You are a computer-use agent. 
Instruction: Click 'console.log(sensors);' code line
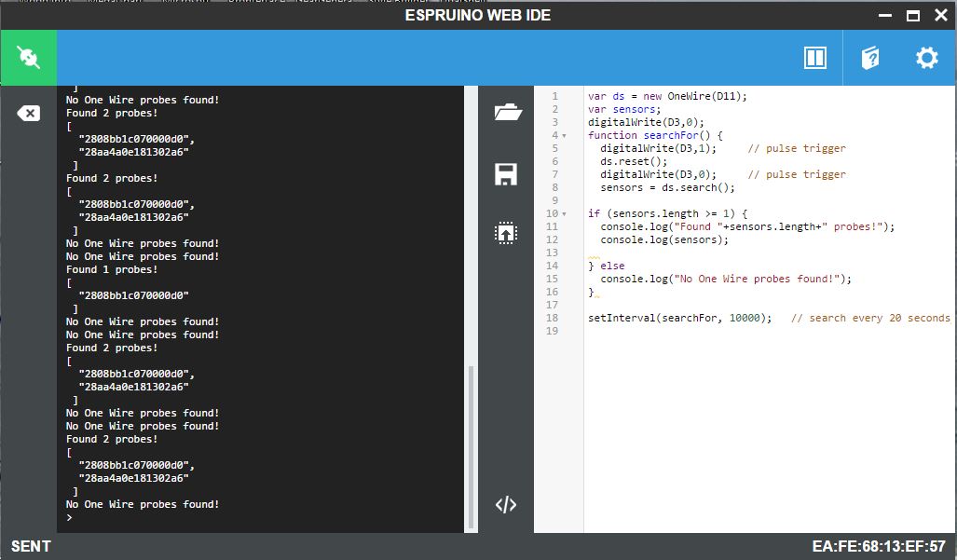tap(664, 239)
